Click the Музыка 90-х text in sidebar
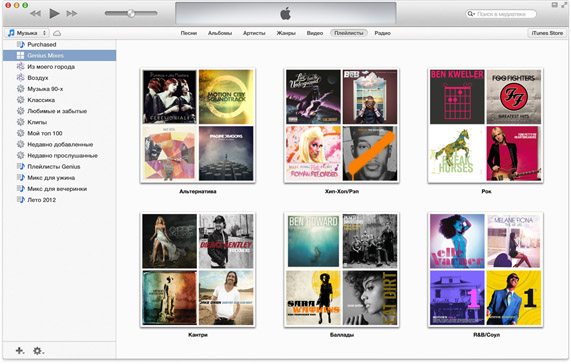Image resolution: width=571 pixels, height=364 pixels. tap(45, 89)
